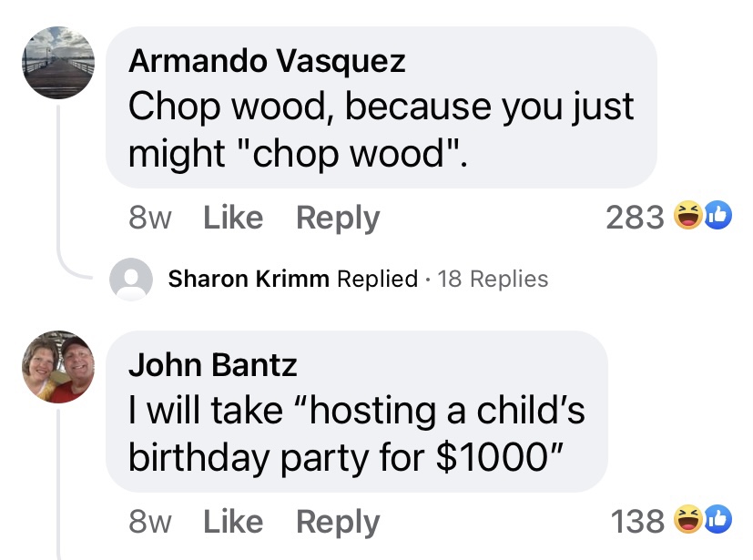Screen dimensions: 753x560
Task: Open Armando Vasquez's profile name link
Action: pyautogui.click(x=267, y=61)
